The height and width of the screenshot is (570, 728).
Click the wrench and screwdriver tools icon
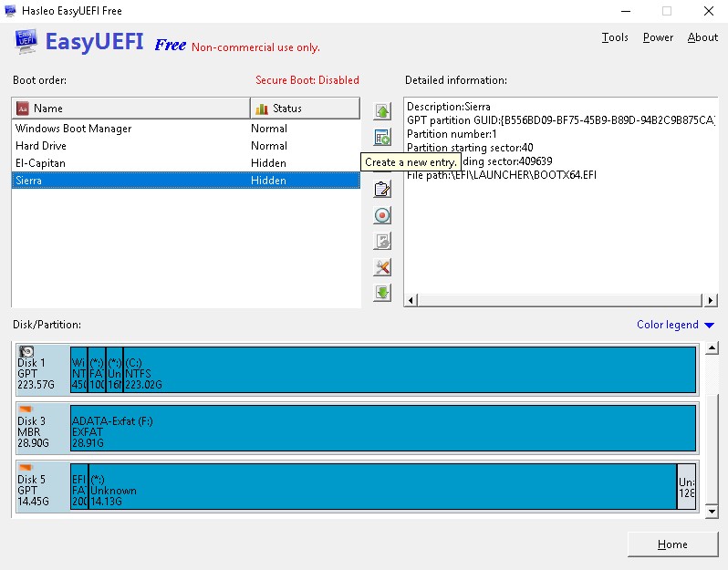click(x=382, y=267)
